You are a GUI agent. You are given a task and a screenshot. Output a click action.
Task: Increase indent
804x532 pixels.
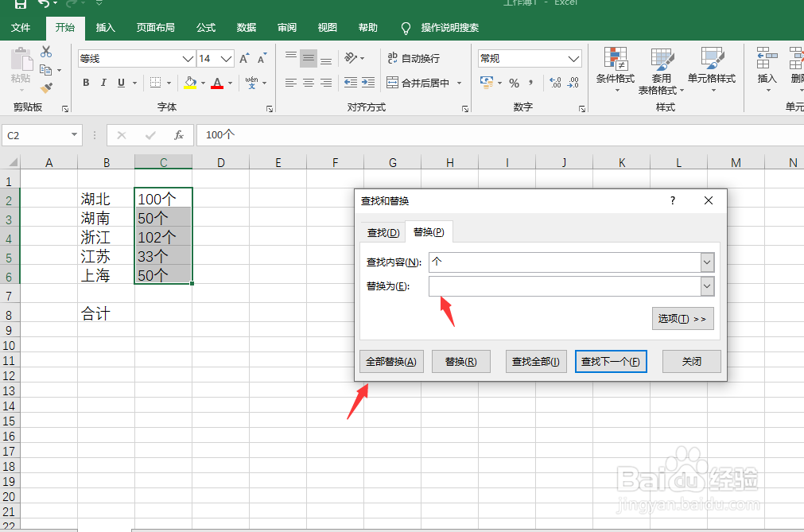tap(368, 83)
